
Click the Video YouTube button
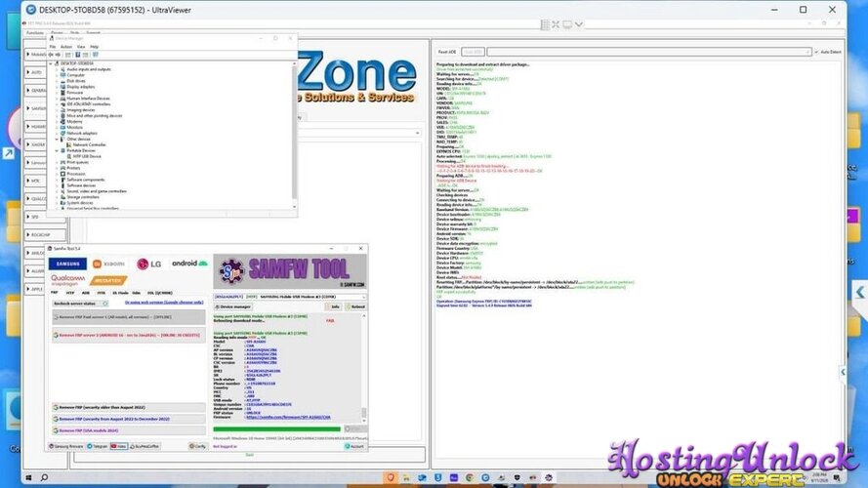click(x=118, y=446)
